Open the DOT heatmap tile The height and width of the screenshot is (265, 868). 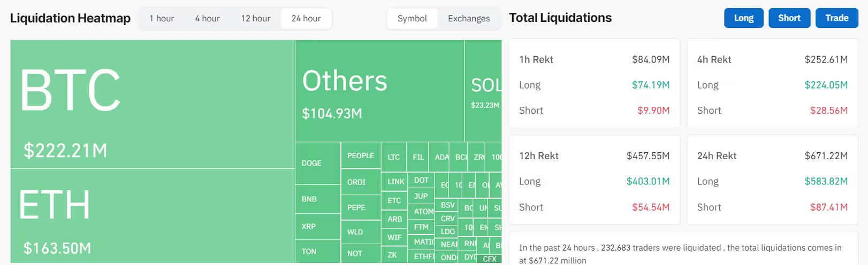[x=421, y=180]
